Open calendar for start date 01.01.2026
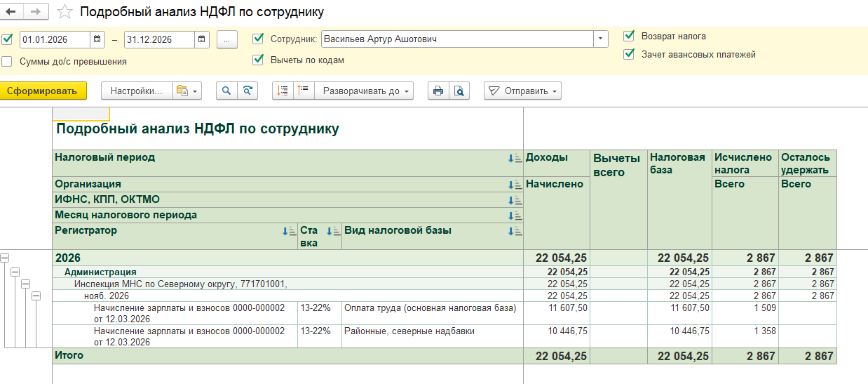This screenshot has width=868, height=384. pos(98,39)
